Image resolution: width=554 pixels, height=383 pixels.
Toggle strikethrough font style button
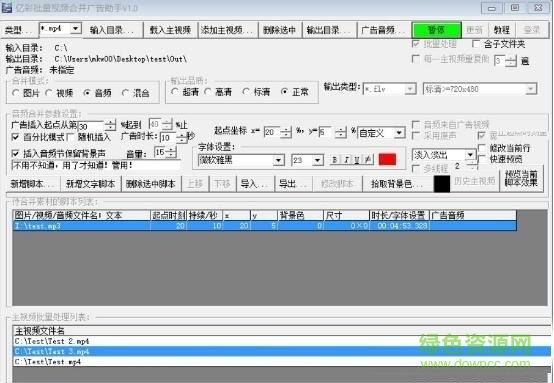[368, 160]
